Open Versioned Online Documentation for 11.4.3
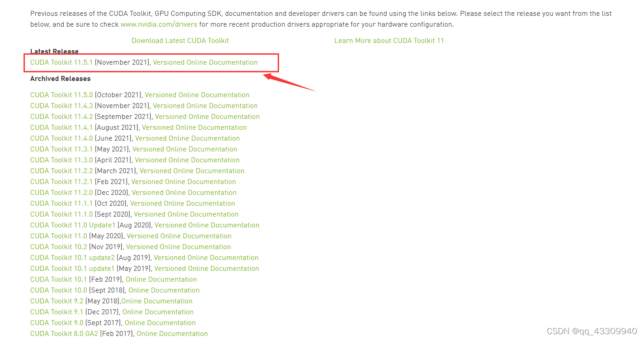This screenshot has width=644, height=340. pyautogui.click(x=205, y=106)
